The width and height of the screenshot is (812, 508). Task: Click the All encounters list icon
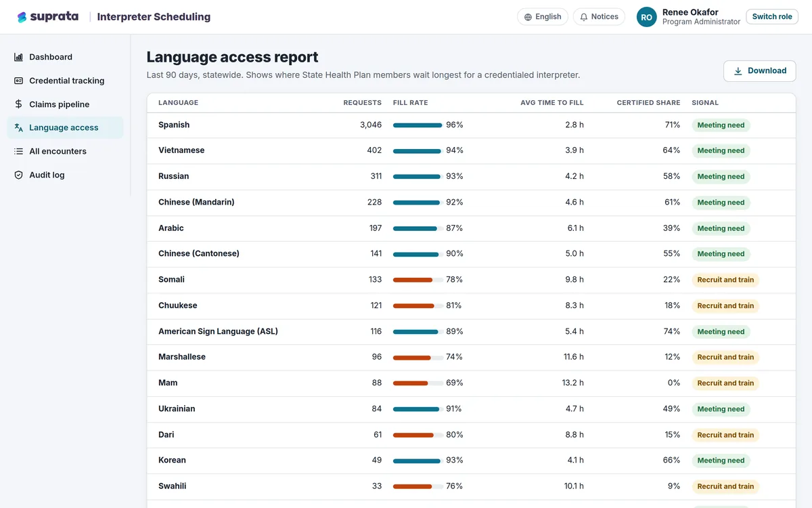click(19, 151)
